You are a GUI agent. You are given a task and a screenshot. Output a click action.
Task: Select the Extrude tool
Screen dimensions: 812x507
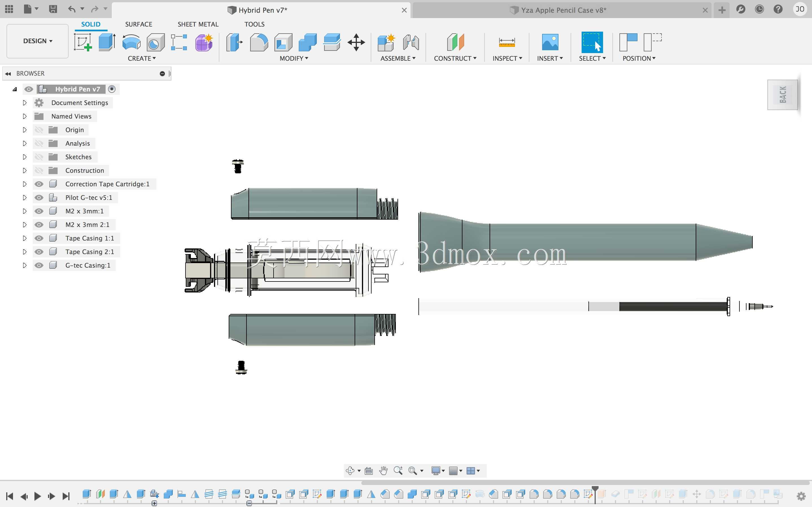click(107, 42)
